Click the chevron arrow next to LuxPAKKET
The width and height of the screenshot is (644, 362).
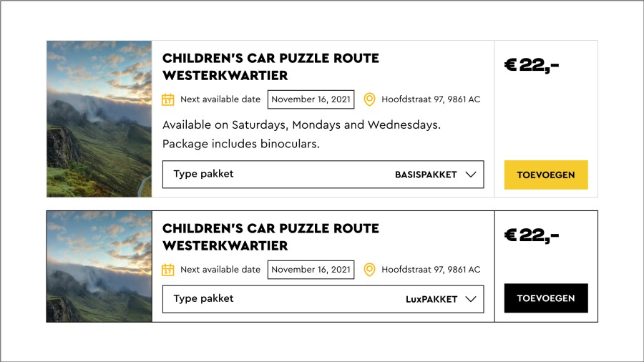click(x=470, y=299)
